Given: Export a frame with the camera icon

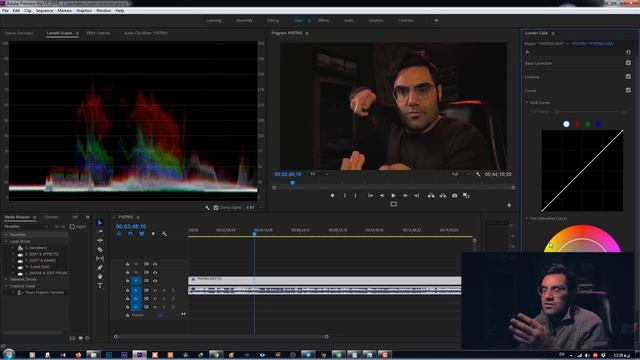Looking at the screenshot, I should [454, 196].
